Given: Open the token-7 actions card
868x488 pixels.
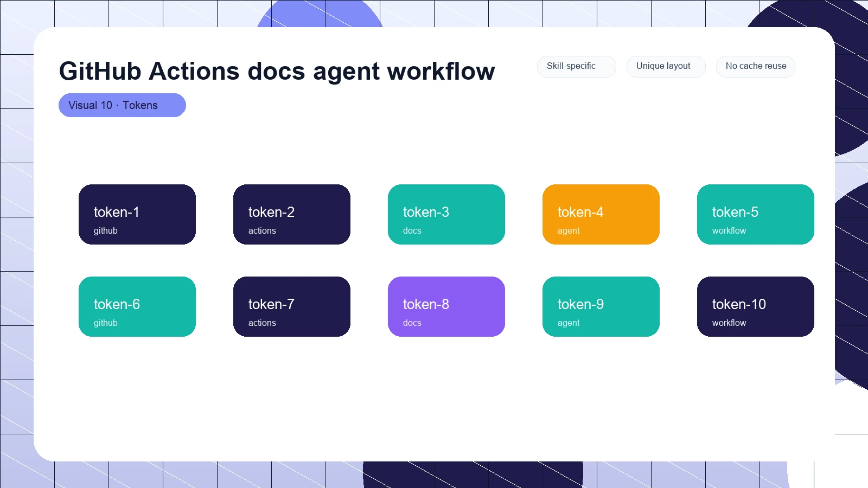Looking at the screenshot, I should pyautogui.click(x=292, y=306).
